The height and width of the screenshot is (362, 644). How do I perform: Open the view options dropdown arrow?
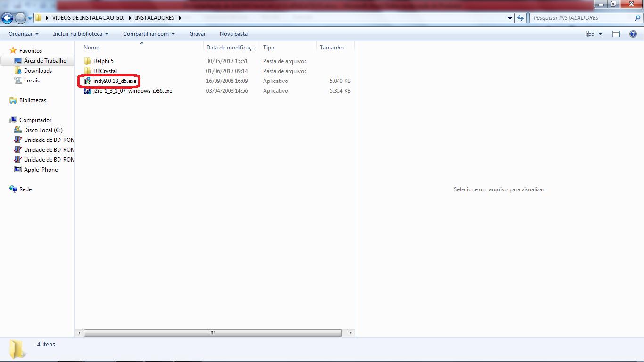[x=600, y=34]
